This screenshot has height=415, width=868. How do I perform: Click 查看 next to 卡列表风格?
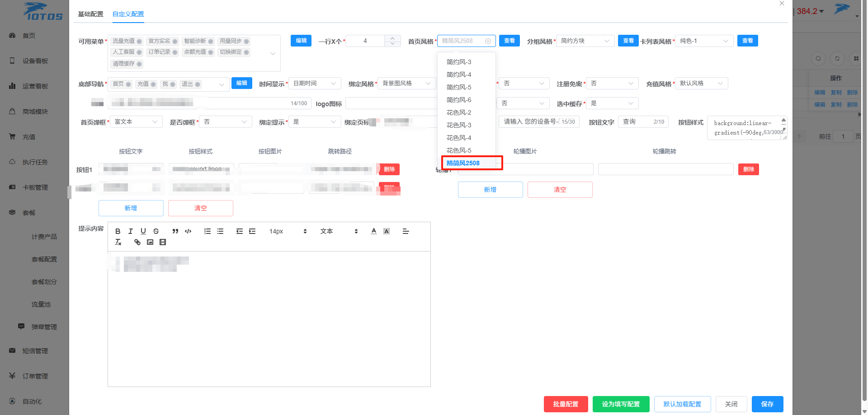pos(748,41)
